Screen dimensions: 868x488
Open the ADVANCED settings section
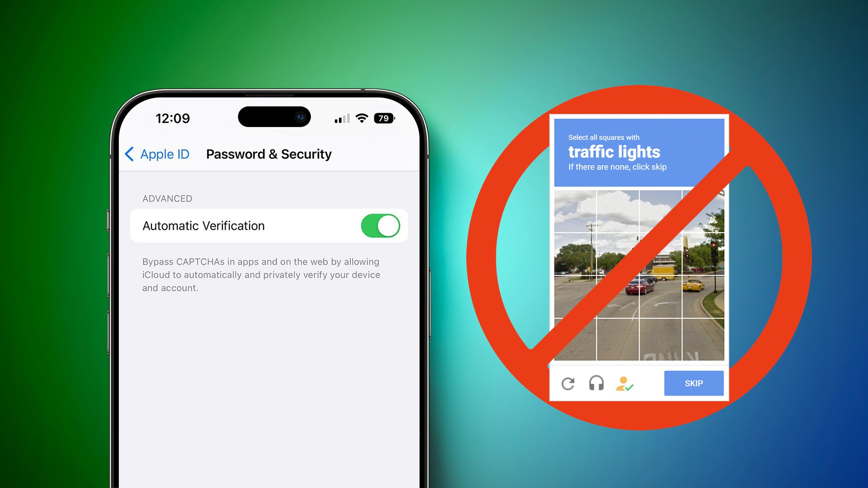pos(167,198)
